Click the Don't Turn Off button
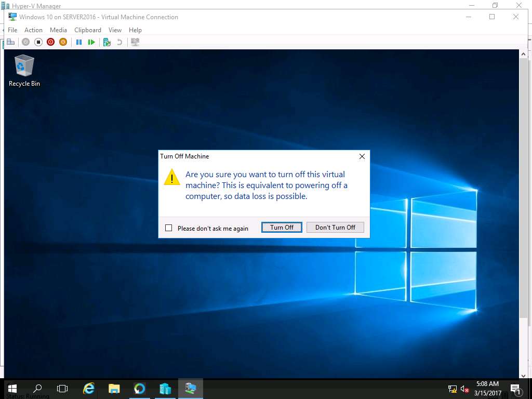The image size is (532, 399). [x=335, y=228]
